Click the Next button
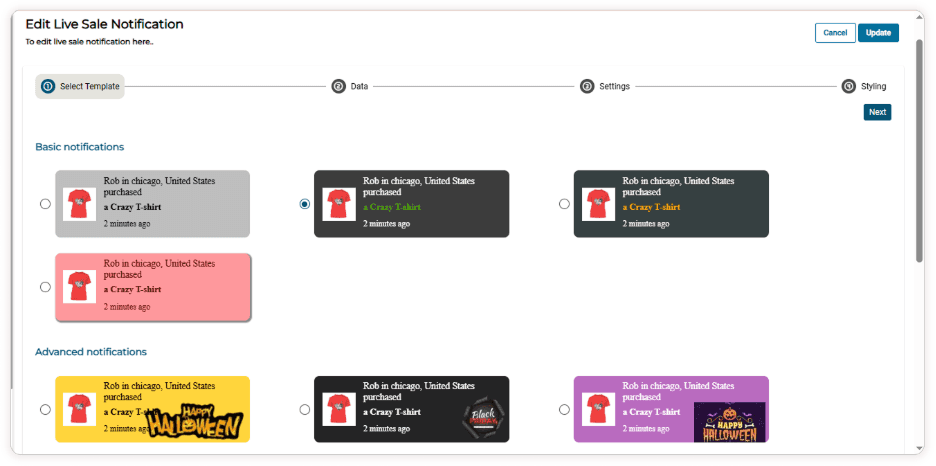This screenshot has width=936, height=466. 877,112
